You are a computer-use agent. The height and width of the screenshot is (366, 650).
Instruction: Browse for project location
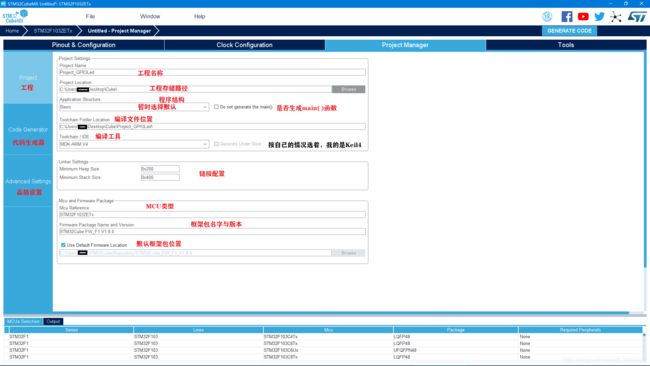pyautogui.click(x=348, y=89)
